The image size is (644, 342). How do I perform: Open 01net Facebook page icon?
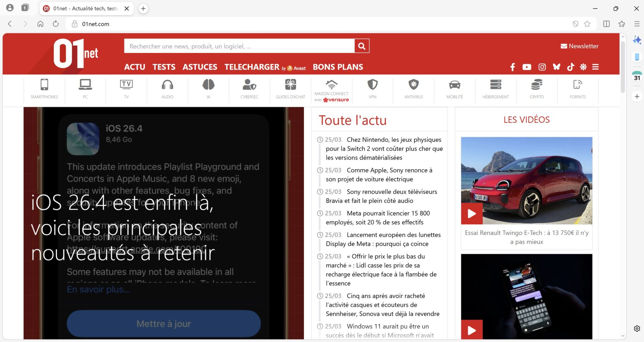513,67
